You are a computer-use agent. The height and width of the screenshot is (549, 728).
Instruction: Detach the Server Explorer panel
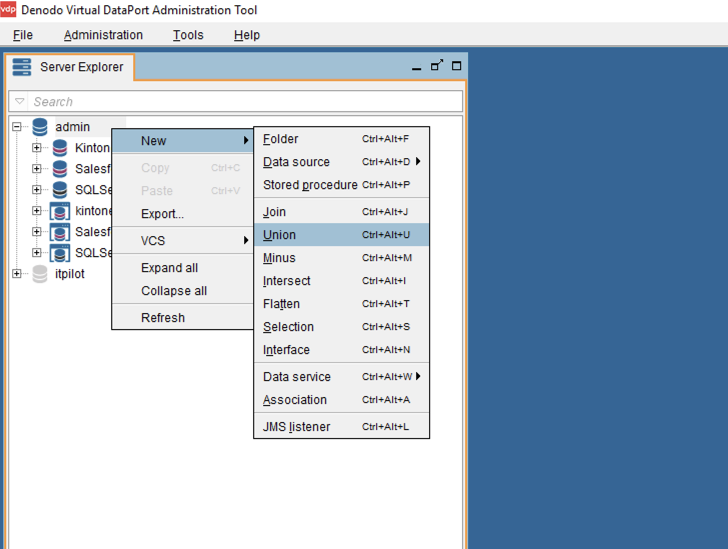point(437,65)
